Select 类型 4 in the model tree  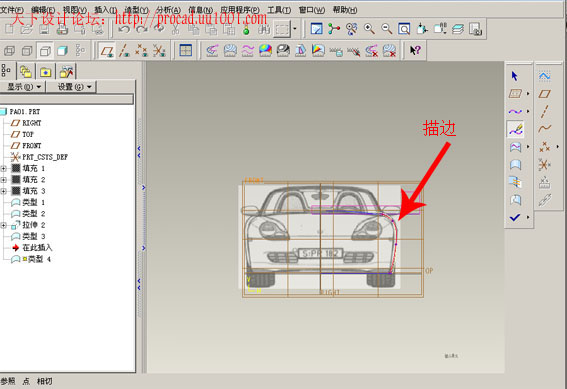pos(31,259)
